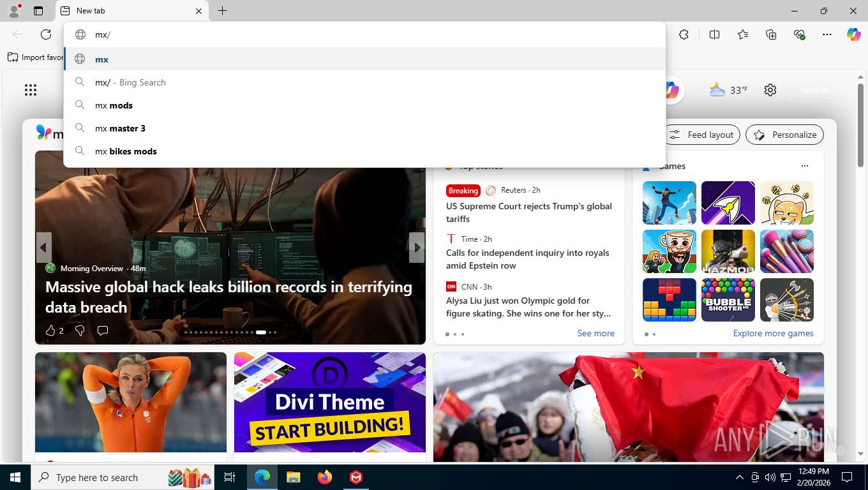Open the Divi Theme ad card
This screenshot has height=490, width=868.
coord(330,406)
